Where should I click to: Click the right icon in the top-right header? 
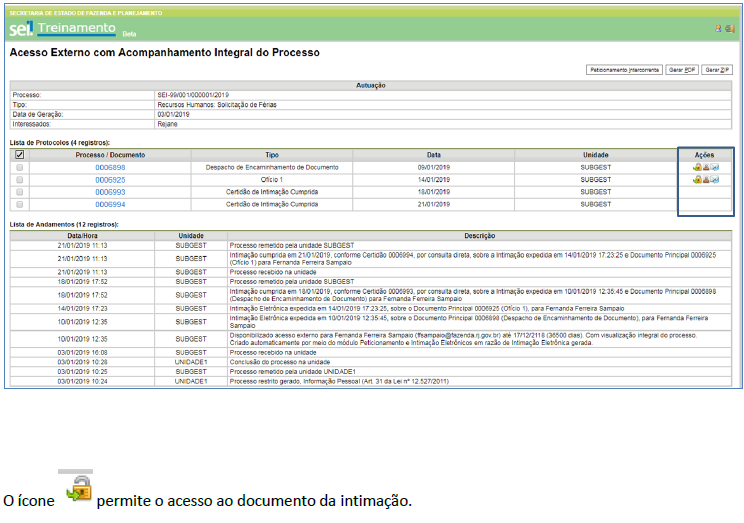pyautogui.click(x=729, y=28)
